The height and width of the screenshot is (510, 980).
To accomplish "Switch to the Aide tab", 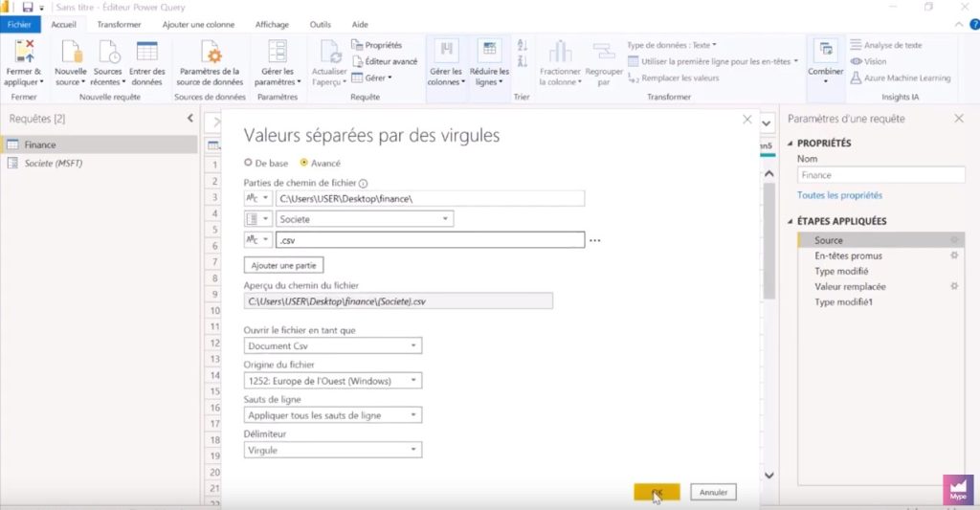I will tap(360, 24).
